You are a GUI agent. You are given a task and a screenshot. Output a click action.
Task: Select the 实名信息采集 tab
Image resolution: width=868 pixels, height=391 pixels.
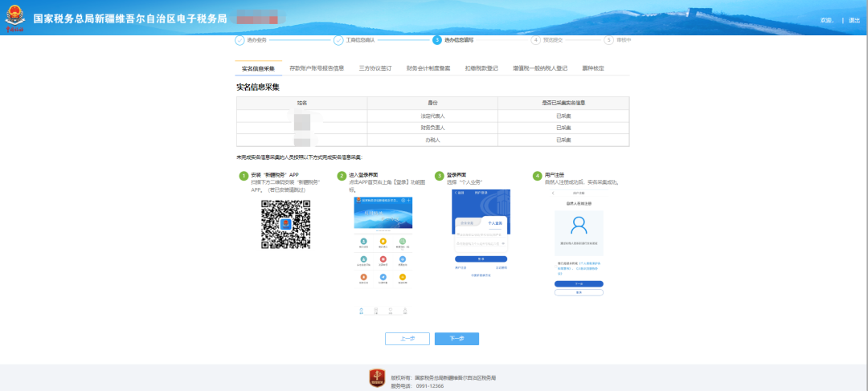[x=259, y=68]
